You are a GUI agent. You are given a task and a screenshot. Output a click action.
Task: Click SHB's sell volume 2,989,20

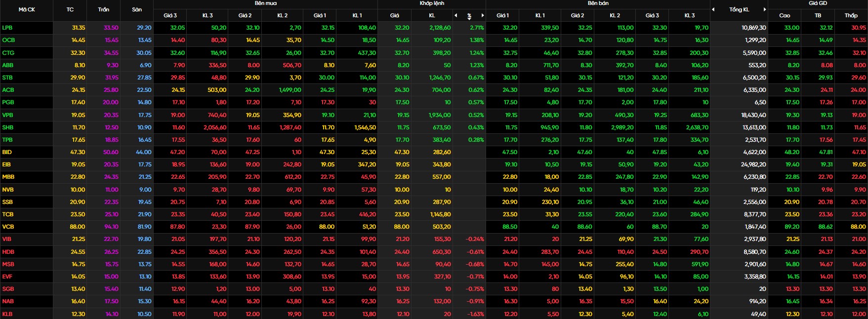click(x=622, y=127)
